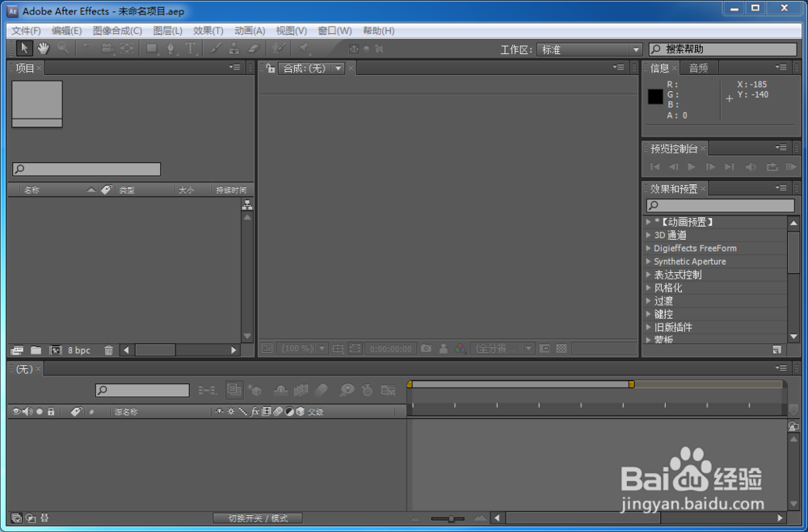Click the show last snapshot person icon

(443, 349)
